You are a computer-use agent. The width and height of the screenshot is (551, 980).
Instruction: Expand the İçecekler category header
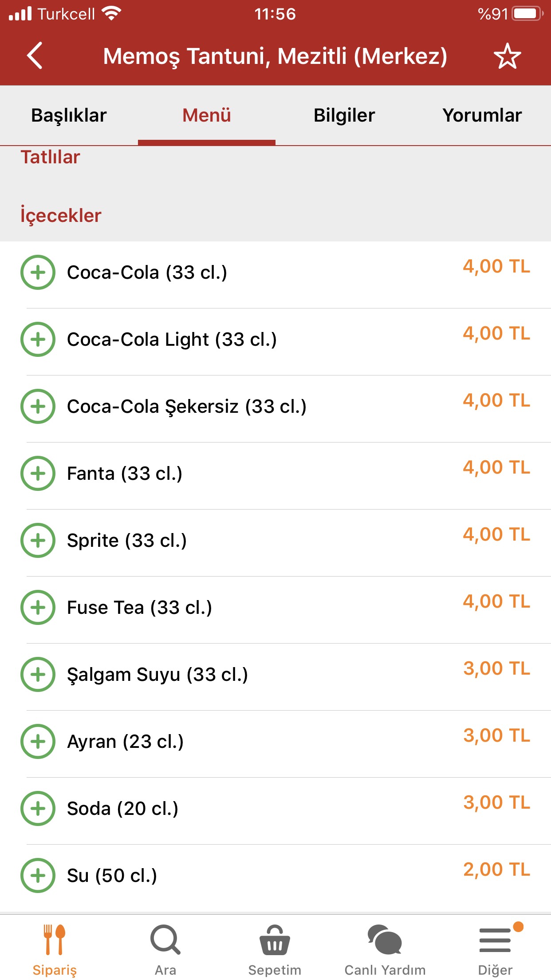point(275,215)
